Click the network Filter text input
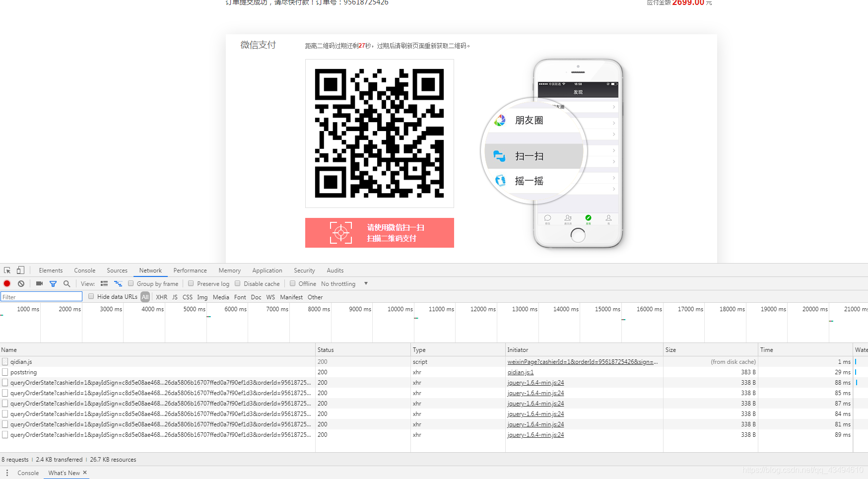868x479 pixels. tap(41, 297)
